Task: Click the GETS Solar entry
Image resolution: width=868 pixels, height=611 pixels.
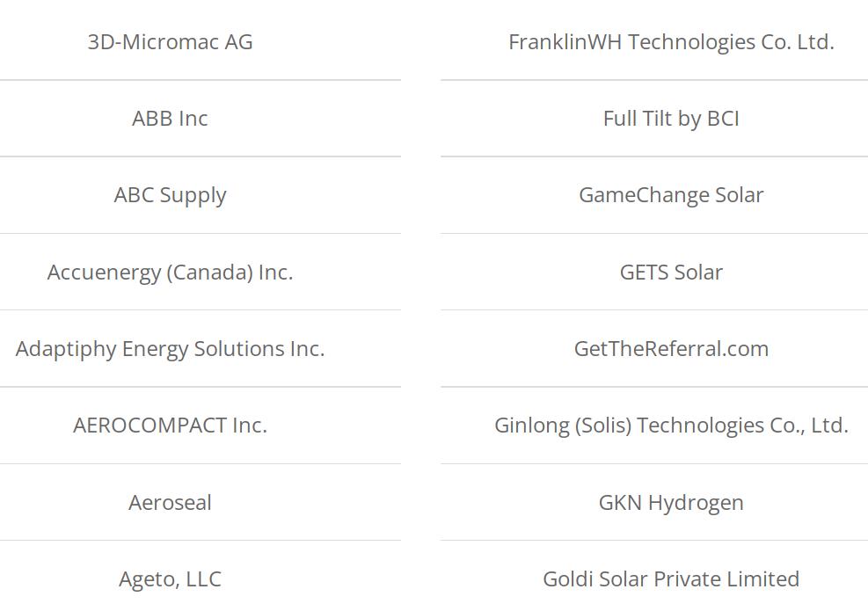Action: click(x=671, y=273)
